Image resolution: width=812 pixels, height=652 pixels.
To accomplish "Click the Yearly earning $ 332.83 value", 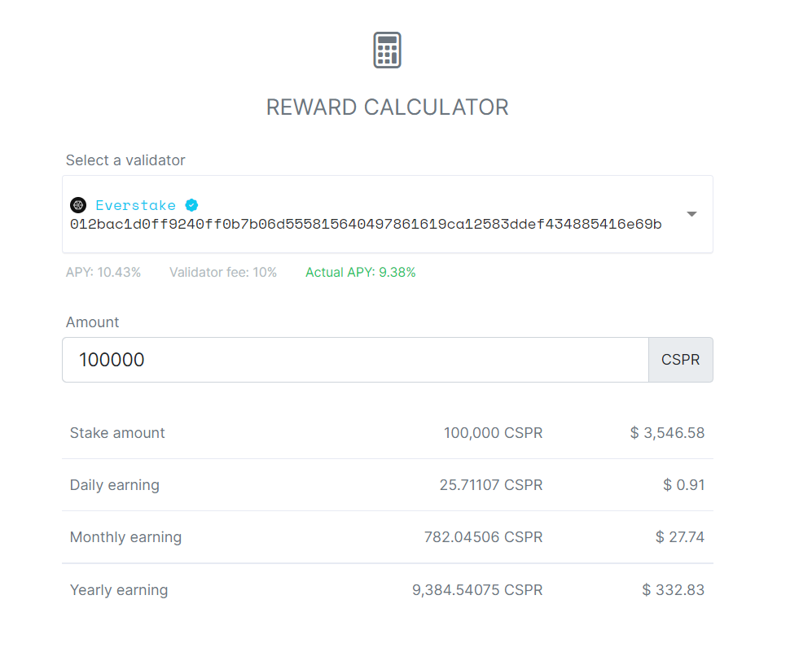I will click(x=673, y=590).
